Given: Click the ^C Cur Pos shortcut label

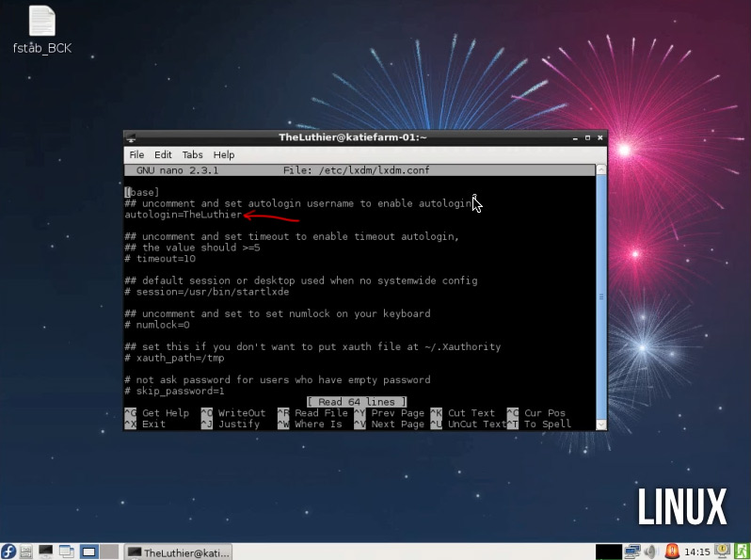Looking at the screenshot, I should tap(536, 413).
